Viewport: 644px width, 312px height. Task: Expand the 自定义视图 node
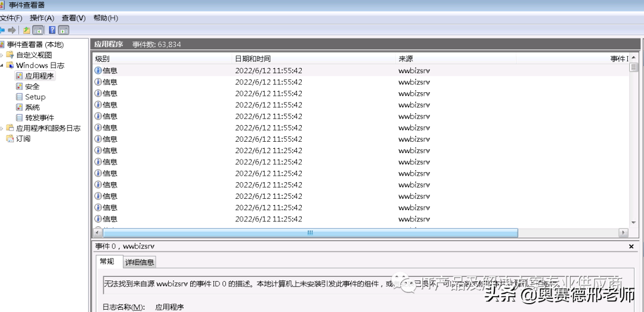click(2, 55)
